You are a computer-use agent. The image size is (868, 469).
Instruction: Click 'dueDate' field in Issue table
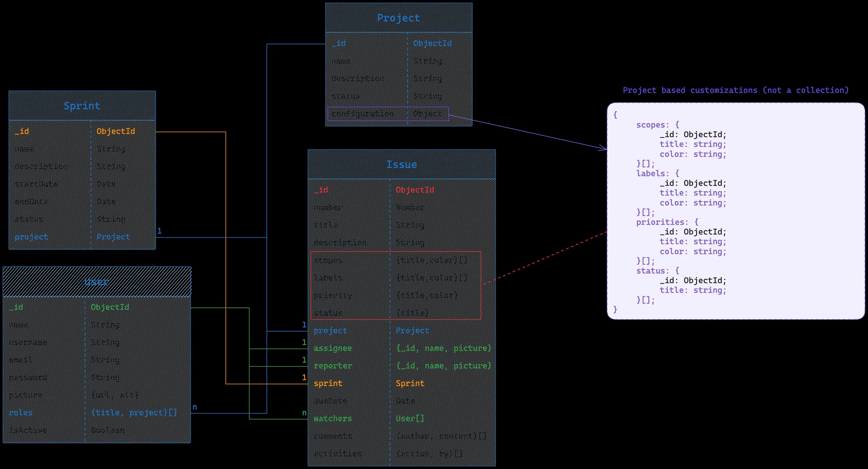tap(330, 401)
